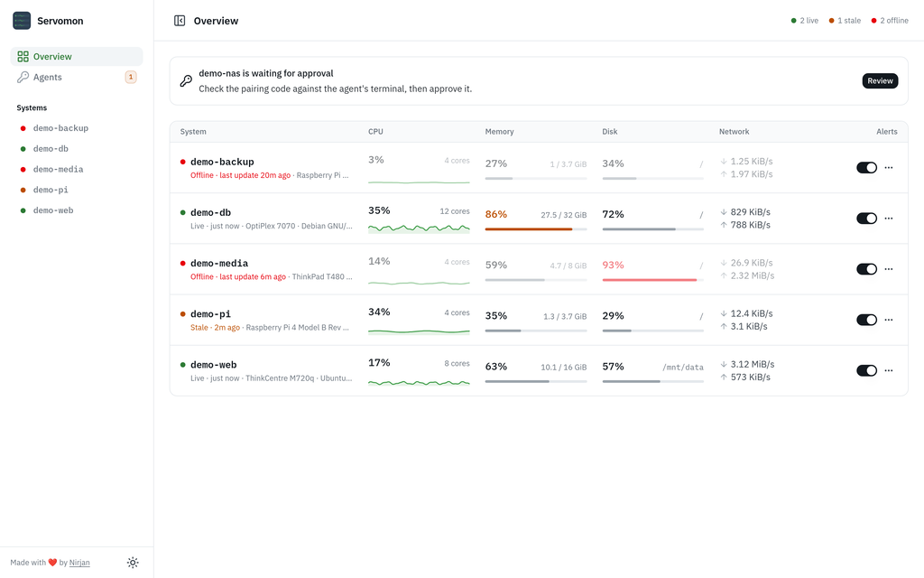
Task: Click the Systems section label in sidebar
Action: tap(32, 108)
